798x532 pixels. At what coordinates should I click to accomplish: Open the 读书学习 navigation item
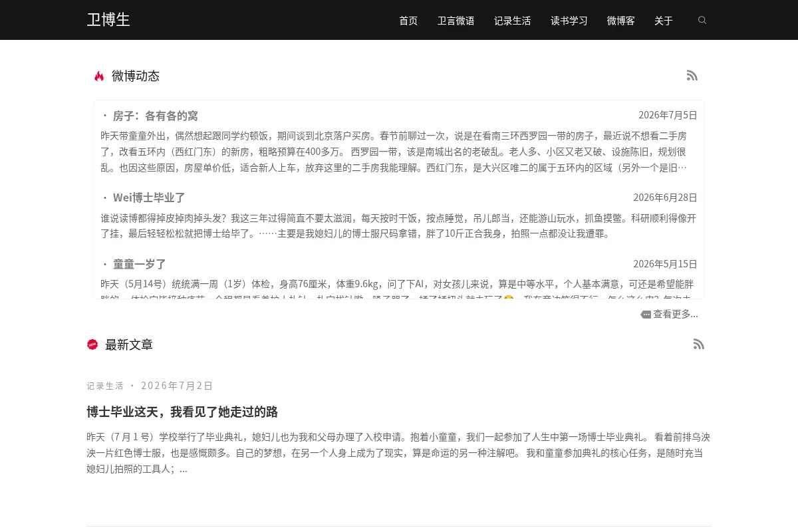[569, 21]
